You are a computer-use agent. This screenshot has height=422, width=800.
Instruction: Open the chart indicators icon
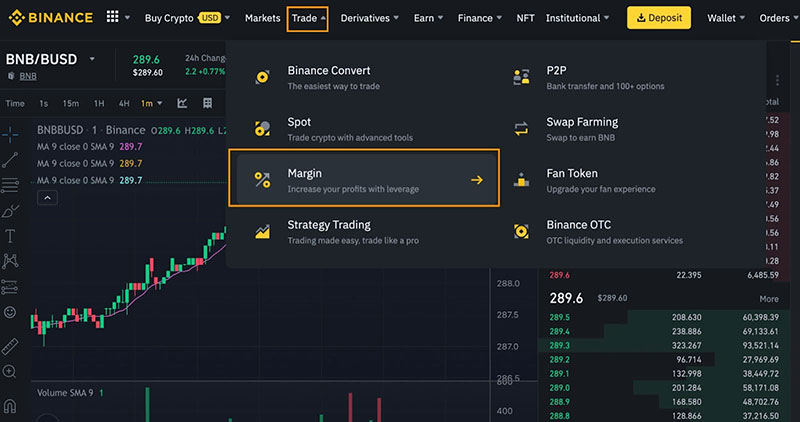(x=183, y=103)
